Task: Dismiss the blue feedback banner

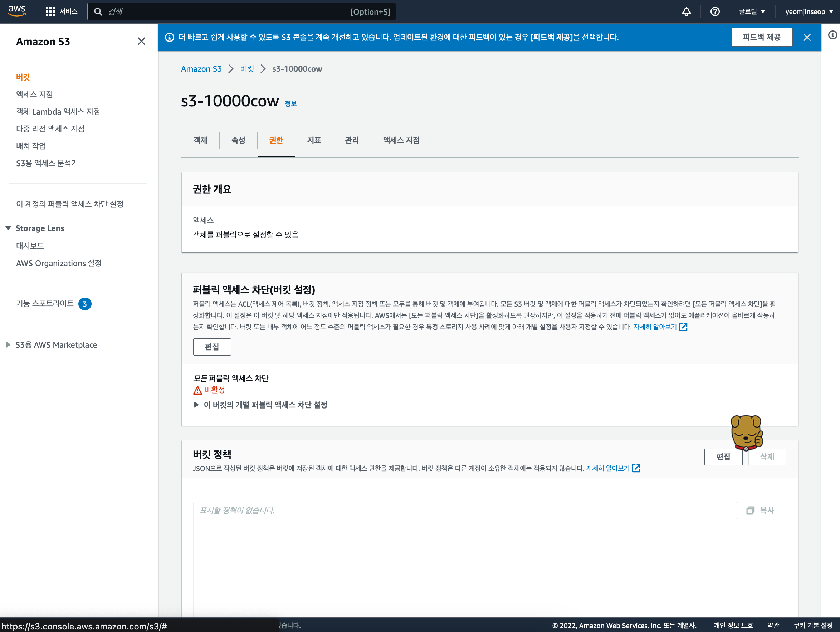Action: [807, 37]
